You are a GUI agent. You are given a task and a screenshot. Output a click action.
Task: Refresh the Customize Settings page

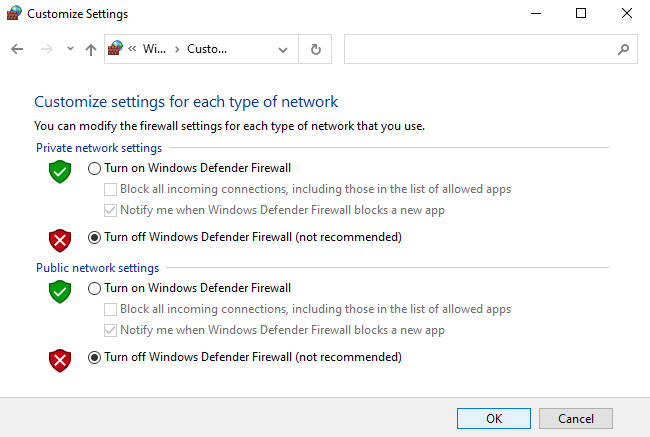[x=315, y=49]
